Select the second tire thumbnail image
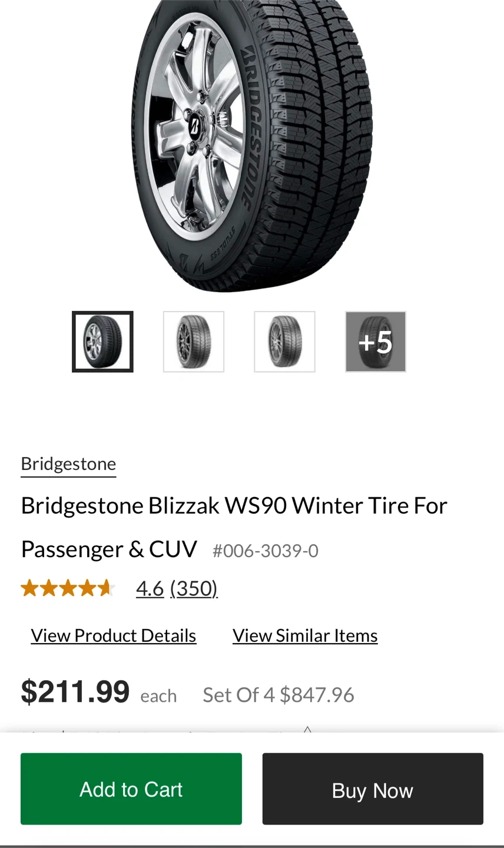 pos(194,342)
